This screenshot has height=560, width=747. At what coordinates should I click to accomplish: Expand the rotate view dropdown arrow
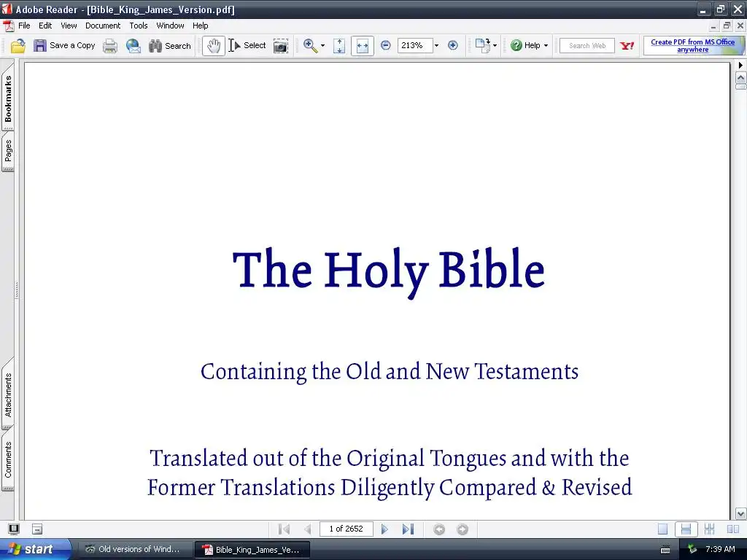click(495, 46)
